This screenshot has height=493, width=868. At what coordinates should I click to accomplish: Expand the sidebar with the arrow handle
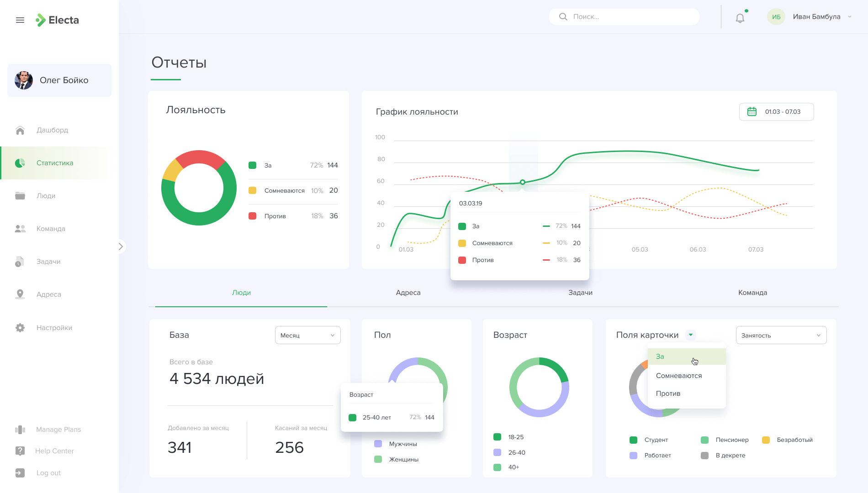click(x=121, y=246)
